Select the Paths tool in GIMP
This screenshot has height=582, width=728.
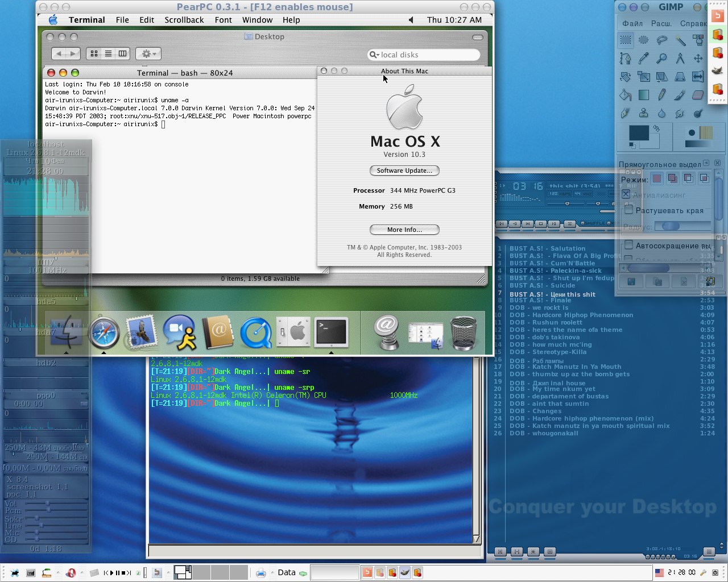coord(626,58)
